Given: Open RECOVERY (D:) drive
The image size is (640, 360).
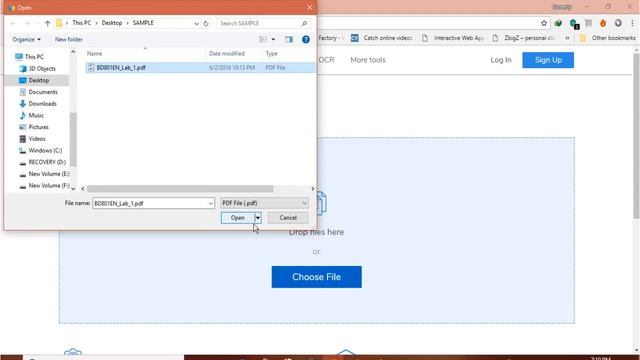Looking at the screenshot, I should pyautogui.click(x=47, y=162).
